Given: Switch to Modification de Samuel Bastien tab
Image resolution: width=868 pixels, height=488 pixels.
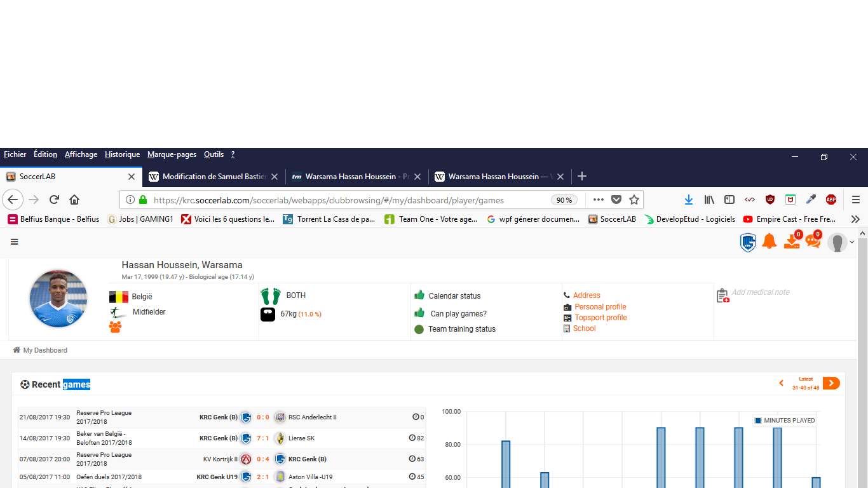Looking at the screenshot, I should (214, 177).
